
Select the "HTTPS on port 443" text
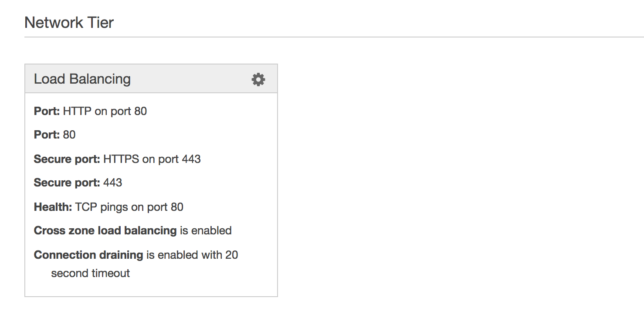tap(152, 159)
